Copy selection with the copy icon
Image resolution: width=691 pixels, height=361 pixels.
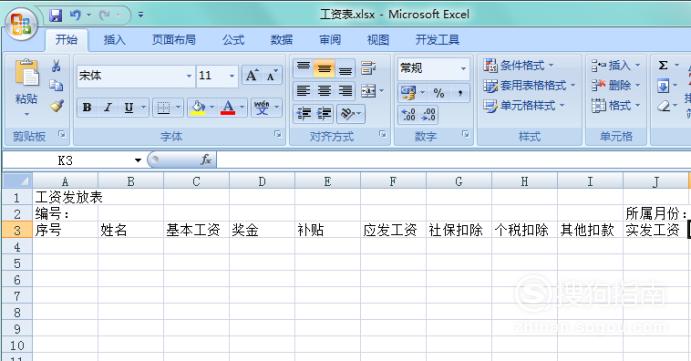pos(56,86)
